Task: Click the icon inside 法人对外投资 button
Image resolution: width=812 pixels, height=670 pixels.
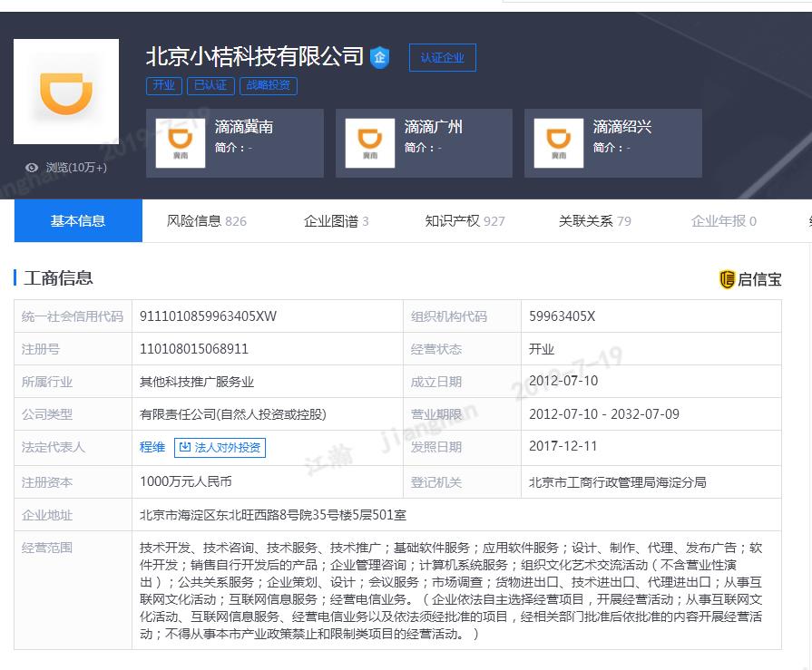Action: pos(185,447)
